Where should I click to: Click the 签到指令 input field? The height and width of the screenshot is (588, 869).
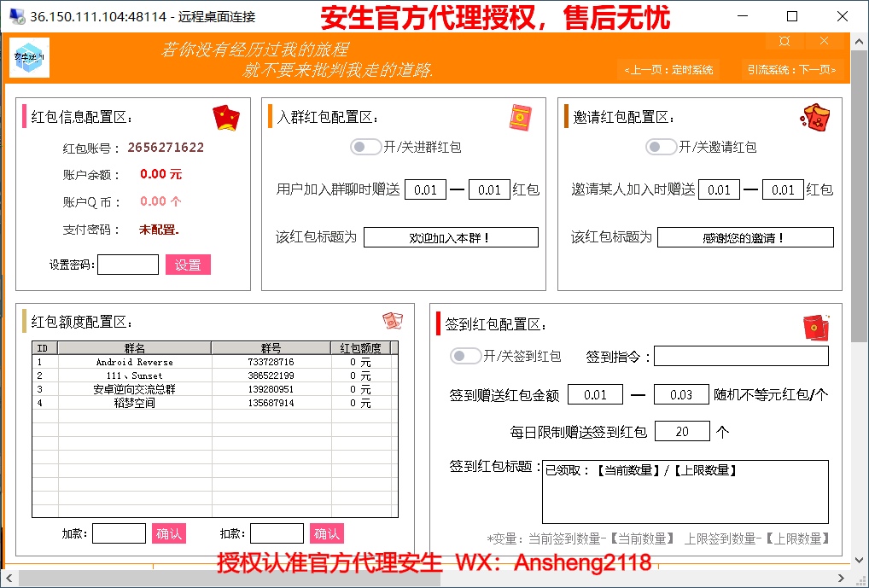pyautogui.click(x=741, y=356)
